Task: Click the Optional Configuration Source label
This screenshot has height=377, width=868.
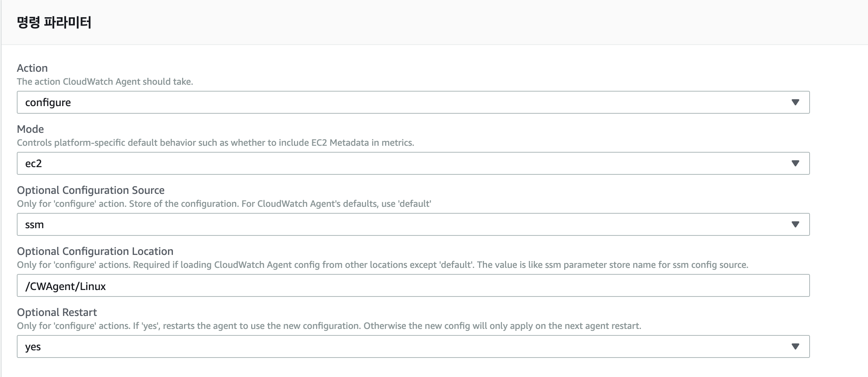Action: click(91, 190)
